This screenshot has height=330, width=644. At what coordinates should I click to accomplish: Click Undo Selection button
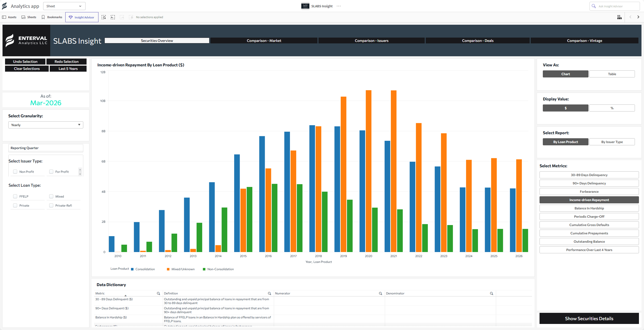pos(25,62)
